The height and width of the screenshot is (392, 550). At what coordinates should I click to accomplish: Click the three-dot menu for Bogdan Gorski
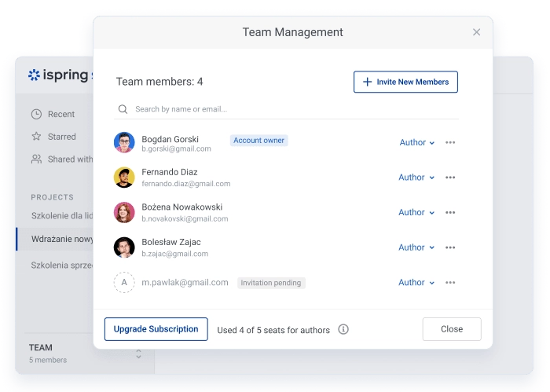(x=450, y=143)
